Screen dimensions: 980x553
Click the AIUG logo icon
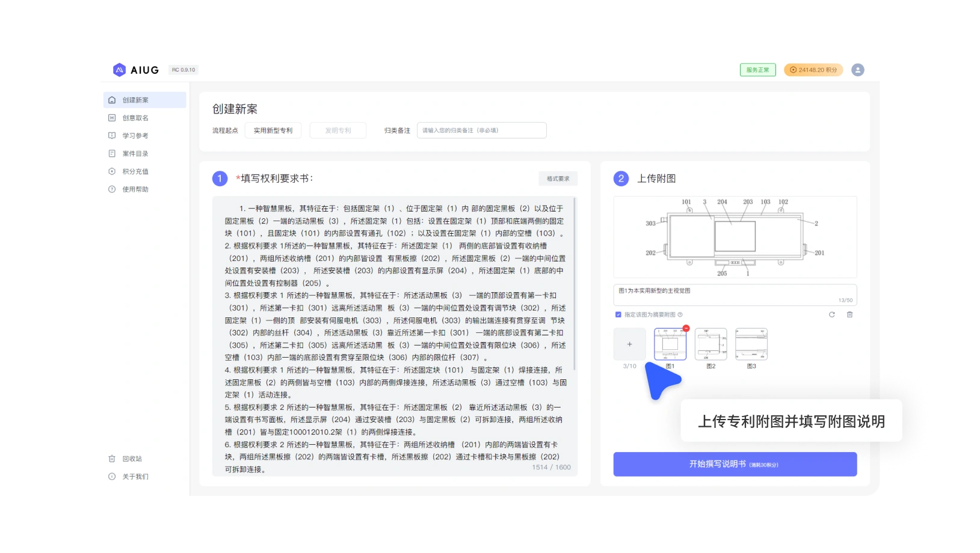tap(119, 70)
